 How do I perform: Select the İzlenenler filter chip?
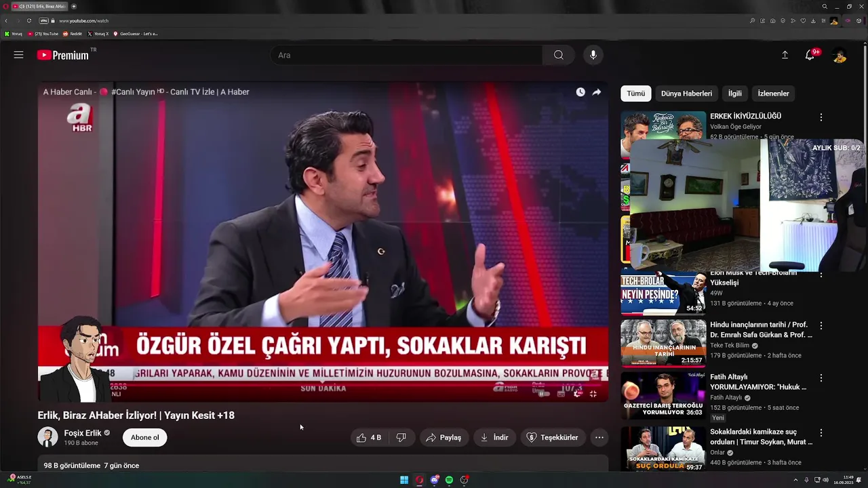(x=773, y=94)
